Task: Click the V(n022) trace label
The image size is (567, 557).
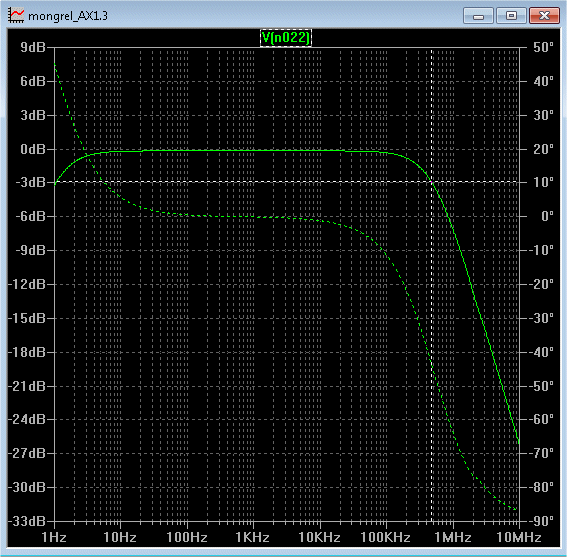Action: point(286,38)
